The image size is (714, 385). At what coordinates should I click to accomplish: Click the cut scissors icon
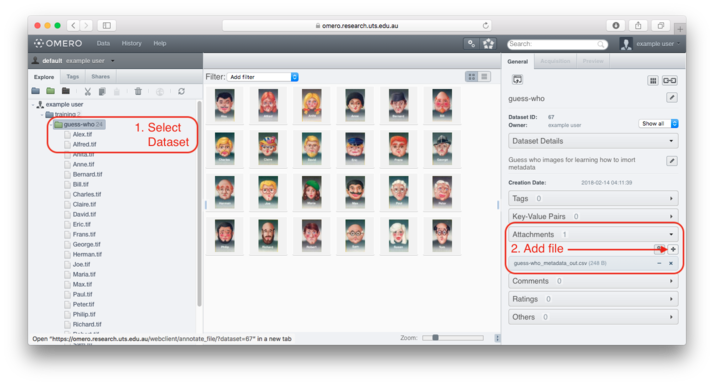[x=87, y=92]
